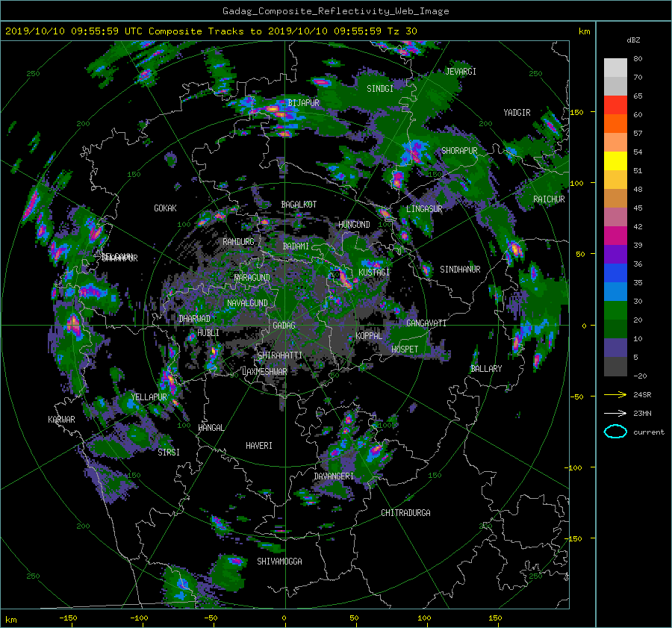This screenshot has height=628, width=672.
Task: Click the NAVALGUND city label
Action: 247,303
